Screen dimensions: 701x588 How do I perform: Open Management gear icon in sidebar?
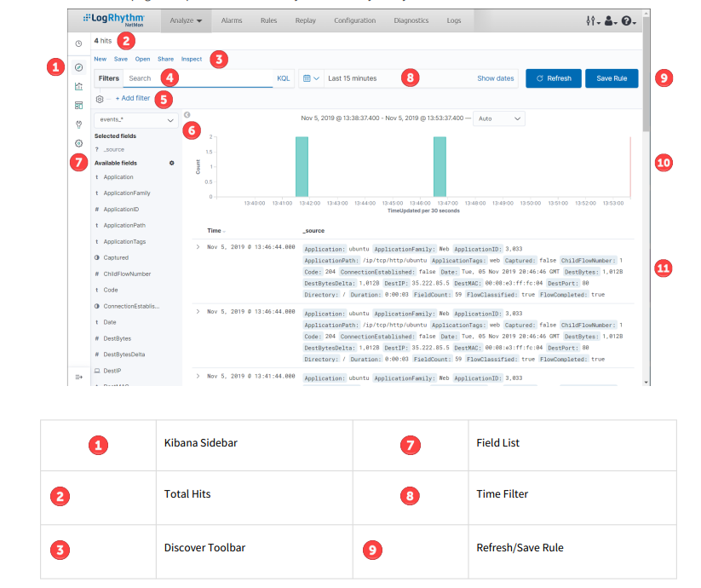click(79, 144)
